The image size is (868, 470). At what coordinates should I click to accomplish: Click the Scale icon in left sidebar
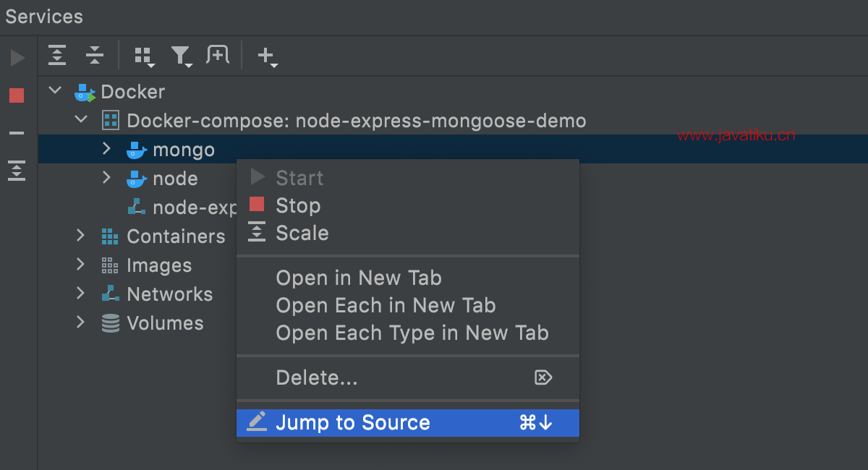[x=17, y=171]
